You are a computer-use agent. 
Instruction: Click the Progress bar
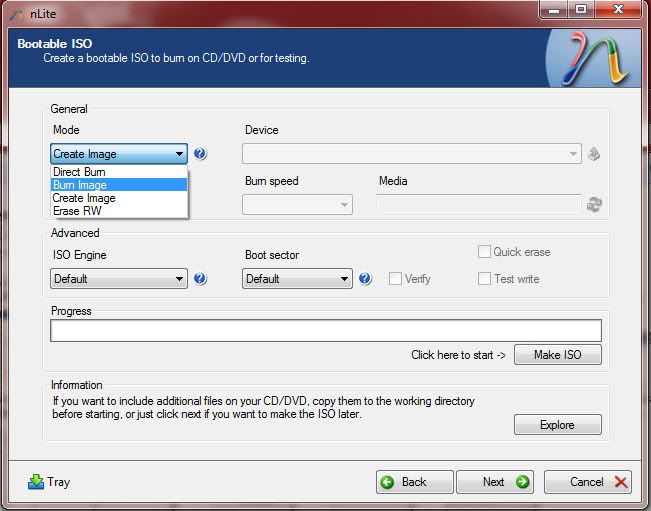click(x=326, y=330)
